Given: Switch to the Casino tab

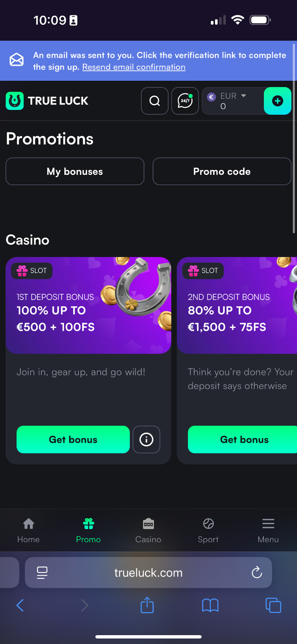Looking at the screenshot, I should 148,530.
